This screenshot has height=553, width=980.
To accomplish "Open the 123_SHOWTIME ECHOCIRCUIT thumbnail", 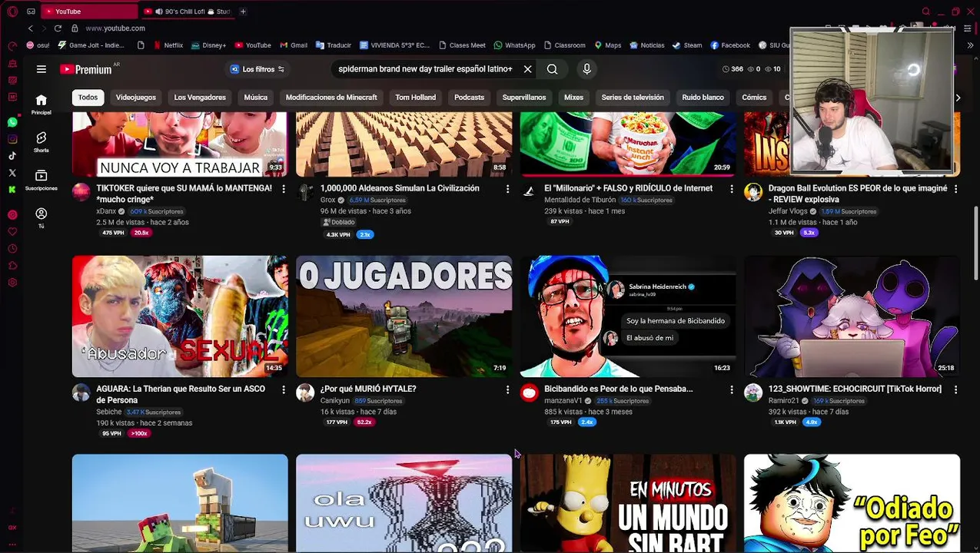I will 852,316.
